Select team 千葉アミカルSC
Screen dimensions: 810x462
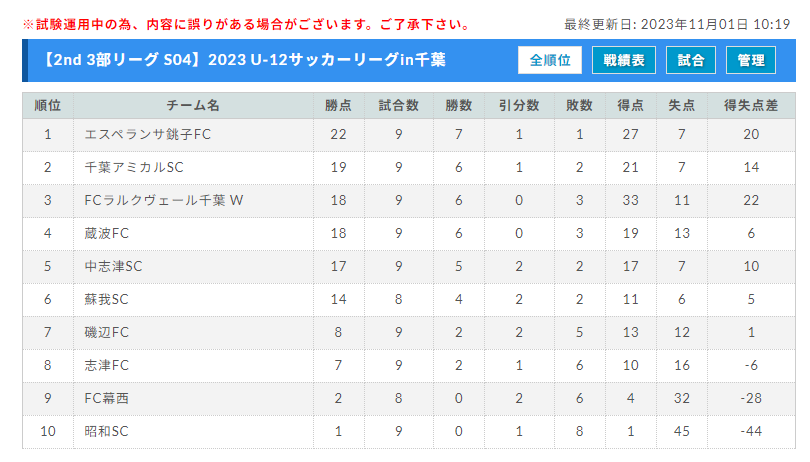[134, 167]
